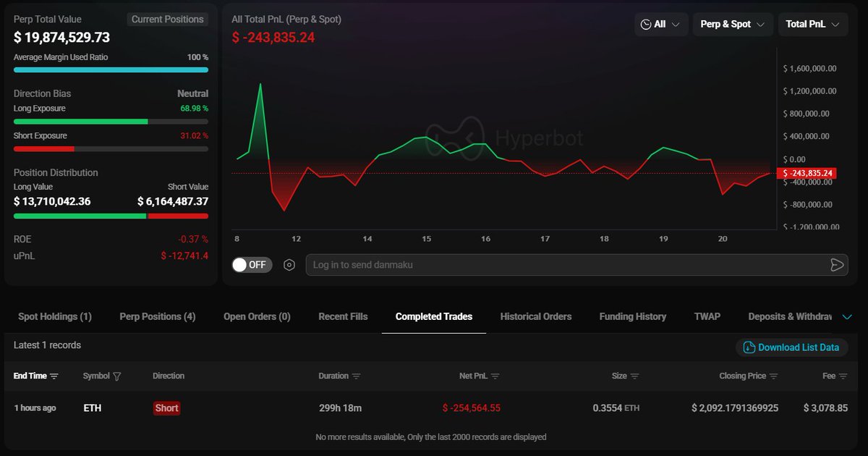Image resolution: width=868 pixels, height=456 pixels.
Task: Sort by Net PnL column icon
Action: coord(495,376)
